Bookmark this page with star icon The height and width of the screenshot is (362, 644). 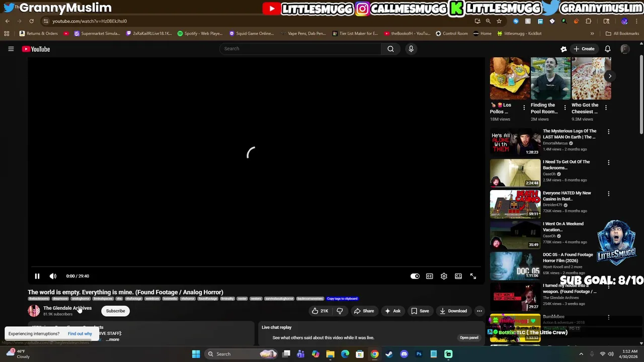(499, 21)
